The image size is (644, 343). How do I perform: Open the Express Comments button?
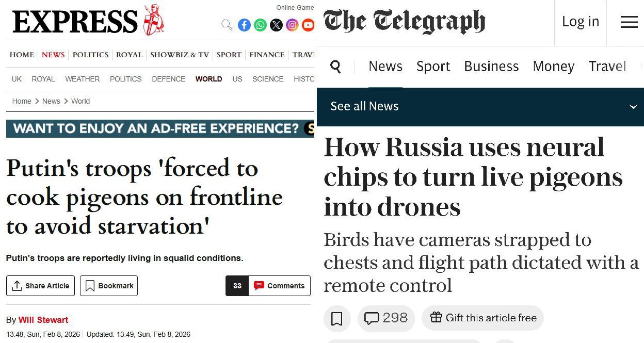(x=279, y=286)
